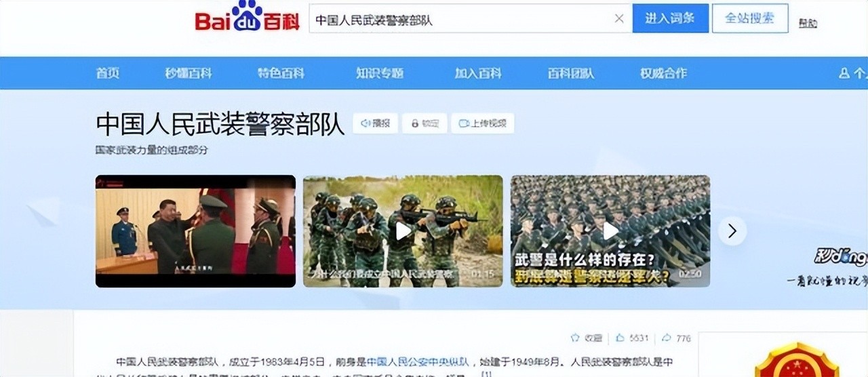This screenshot has width=868, height=377.
Task: Click the 播报 speaker button
Action: (376, 123)
